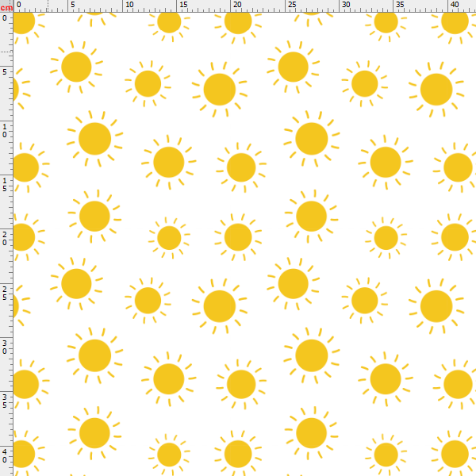Click the 0 mark on the horizontal ruler
This screenshot has height=476, width=476.
(19, 5)
